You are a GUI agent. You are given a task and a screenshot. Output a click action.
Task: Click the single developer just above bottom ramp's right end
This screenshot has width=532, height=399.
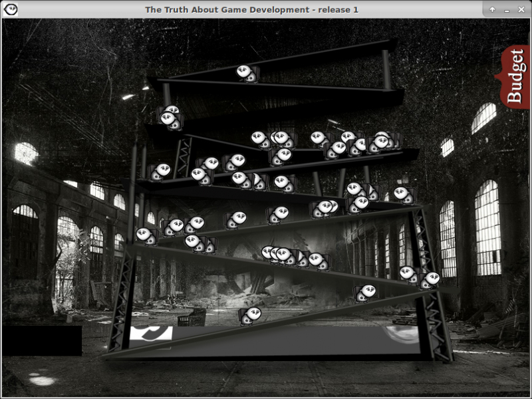coord(365,292)
